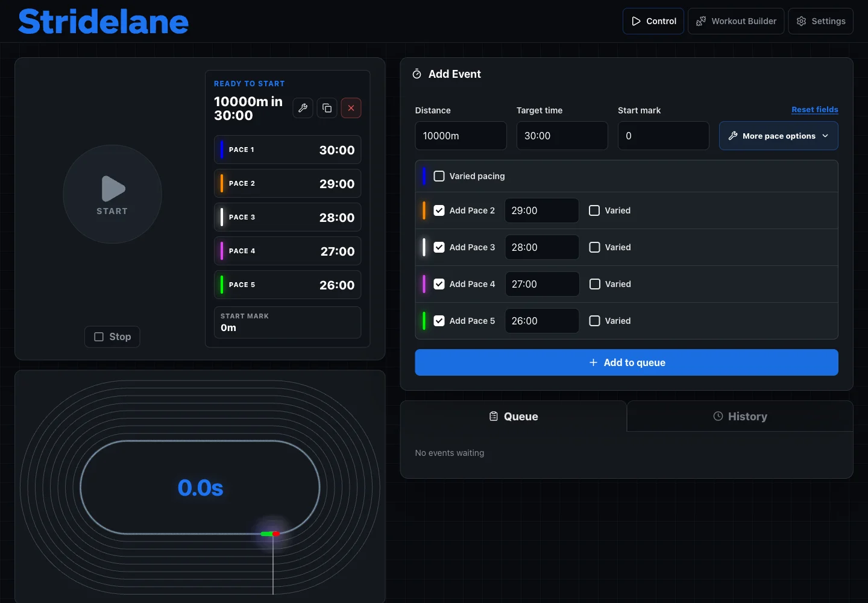This screenshot has height=603, width=868.
Task: Click the wrench edit icon beside 10000m event
Action: [x=303, y=108]
